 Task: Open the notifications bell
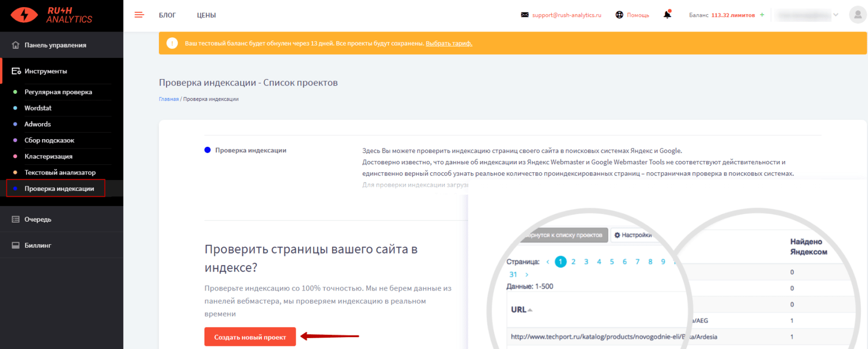pyautogui.click(x=667, y=15)
